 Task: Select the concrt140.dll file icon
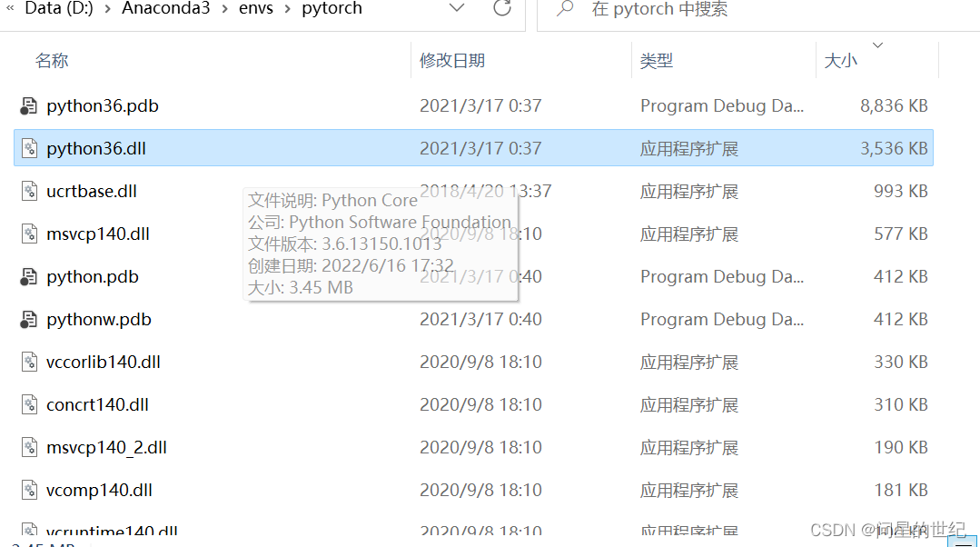[27, 404]
